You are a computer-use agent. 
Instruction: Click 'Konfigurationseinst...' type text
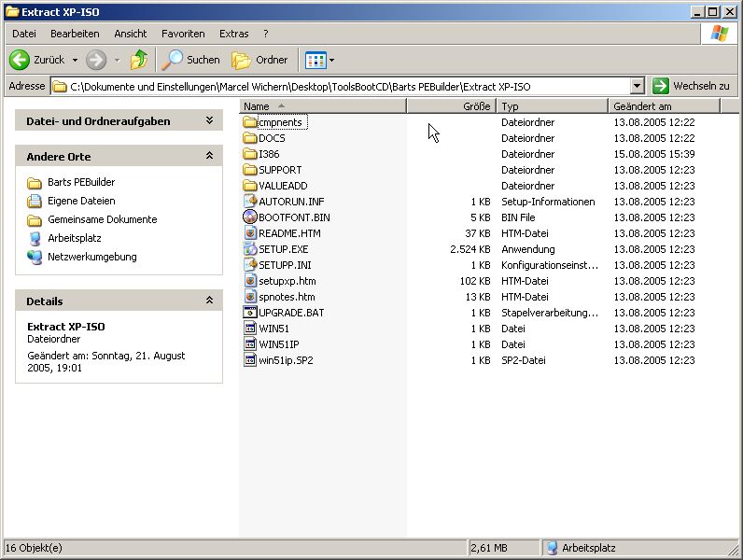click(550, 265)
